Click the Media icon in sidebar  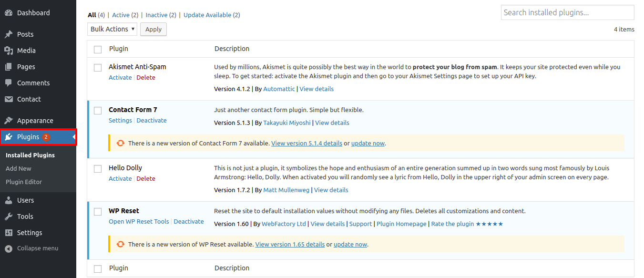coord(9,51)
